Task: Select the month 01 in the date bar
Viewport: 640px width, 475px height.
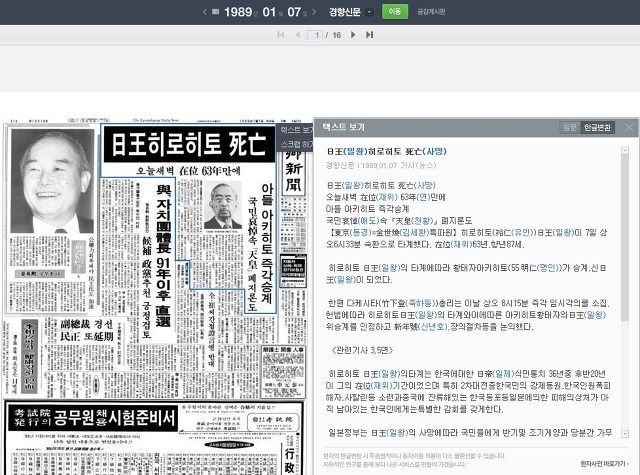Action: tap(269, 12)
